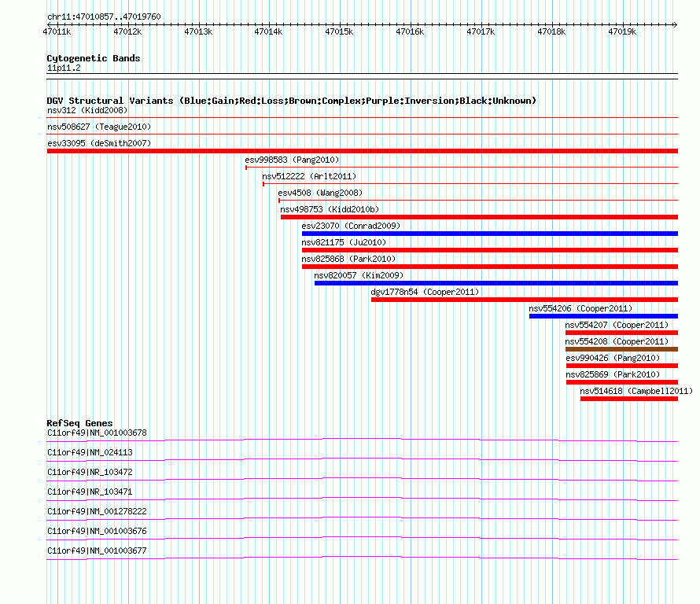This screenshot has width=700, height=604.
Task: Click the 47019k ruler mark
Action: point(622,31)
